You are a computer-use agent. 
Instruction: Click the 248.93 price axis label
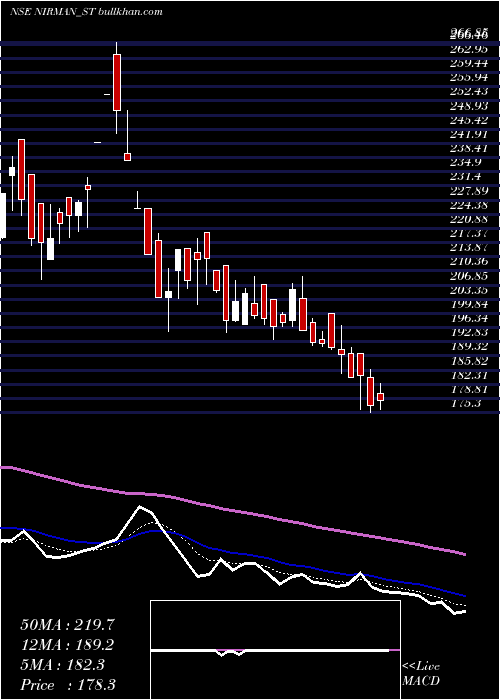pos(468,105)
